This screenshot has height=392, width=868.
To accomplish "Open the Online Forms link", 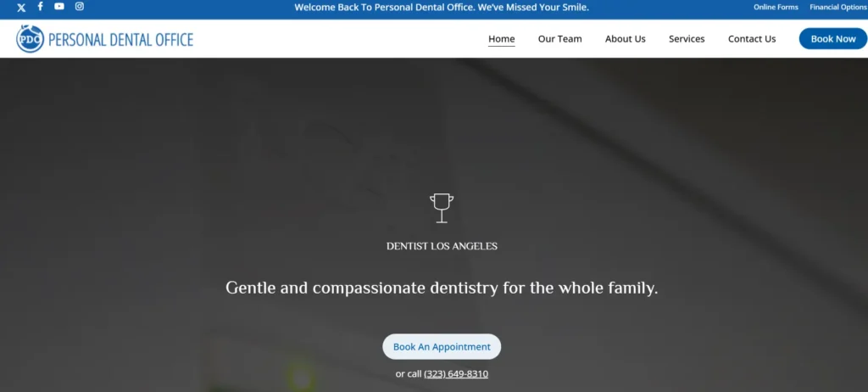I will (776, 8).
